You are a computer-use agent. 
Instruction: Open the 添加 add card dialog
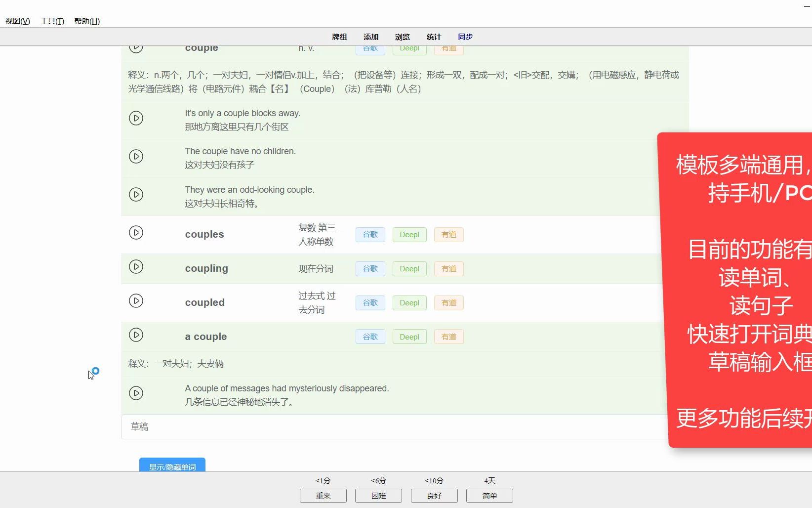(x=371, y=37)
